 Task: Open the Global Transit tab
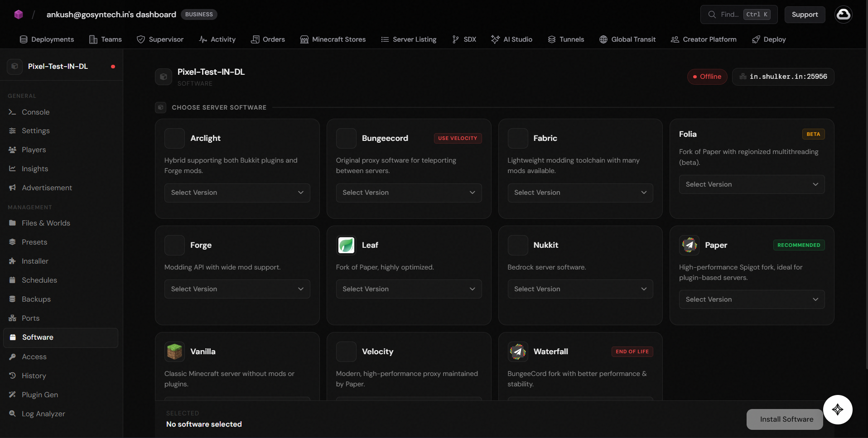[x=627, y=39]
